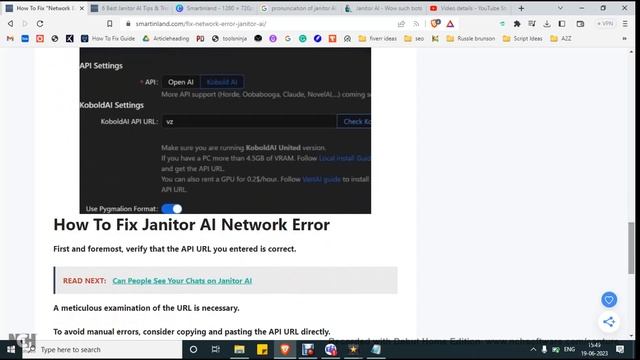Click the 'Type here to search' taskbar box
This screenshot has width=640, height=360.
[x=102, y=350]
